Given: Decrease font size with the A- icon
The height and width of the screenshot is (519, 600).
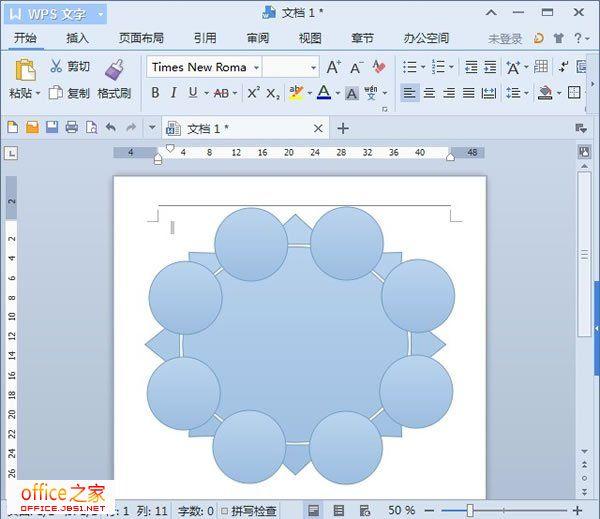Looking at the screenshot, I should pyautogui.click(x=357, y=68).
